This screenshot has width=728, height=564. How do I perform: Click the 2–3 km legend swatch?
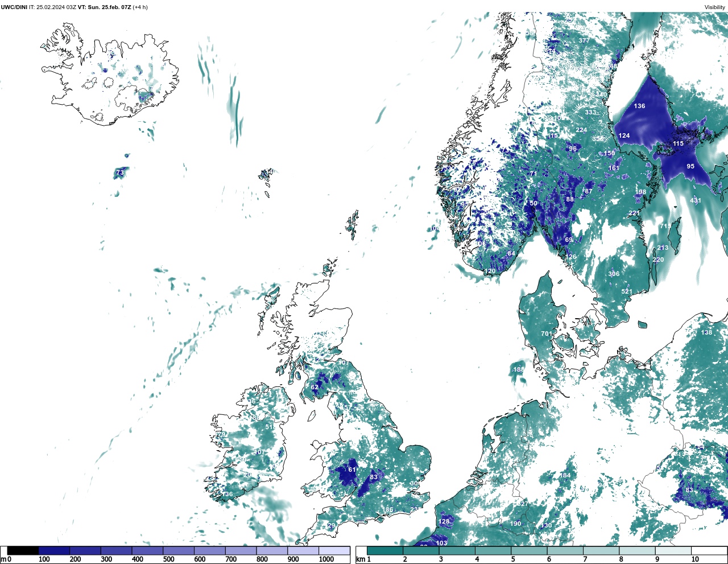(x=421, y=551)
